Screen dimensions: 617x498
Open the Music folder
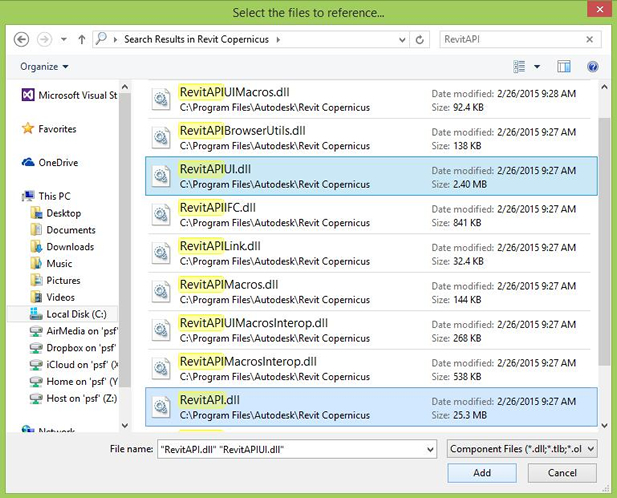click(x=51, y=264)
